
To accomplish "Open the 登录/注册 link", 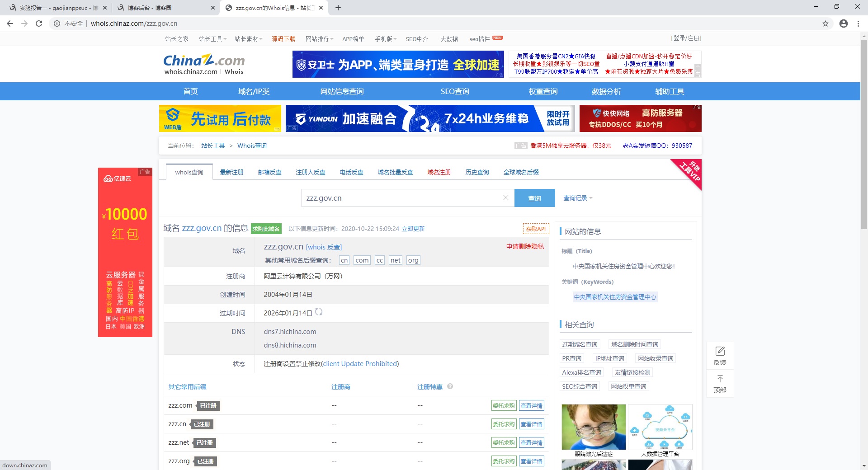I will pos(686,38).
